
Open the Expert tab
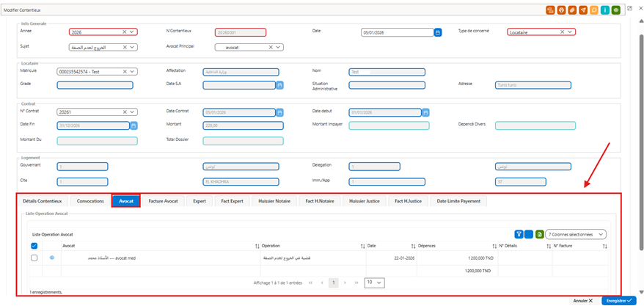200,201
